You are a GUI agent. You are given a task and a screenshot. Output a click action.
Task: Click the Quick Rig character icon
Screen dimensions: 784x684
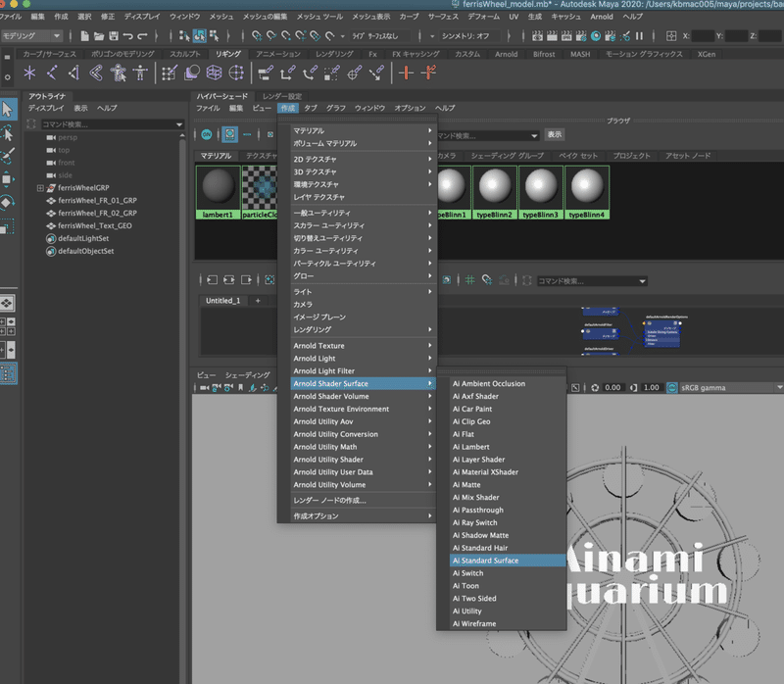coord(118,73)
